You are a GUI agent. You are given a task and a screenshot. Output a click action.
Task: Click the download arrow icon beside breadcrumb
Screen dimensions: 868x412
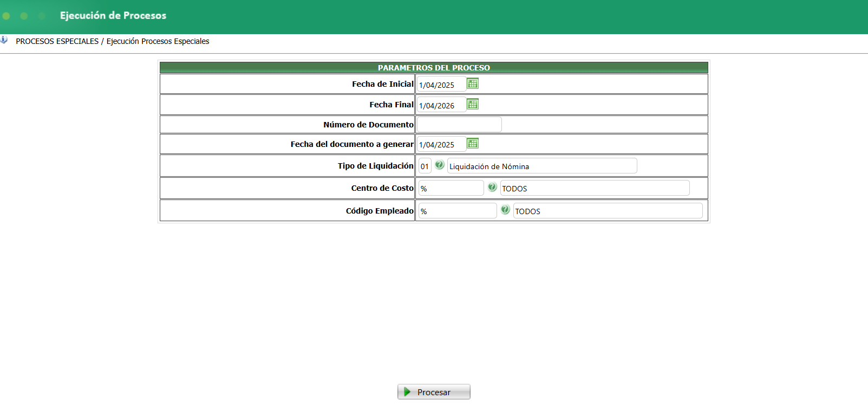click(4, 40)
